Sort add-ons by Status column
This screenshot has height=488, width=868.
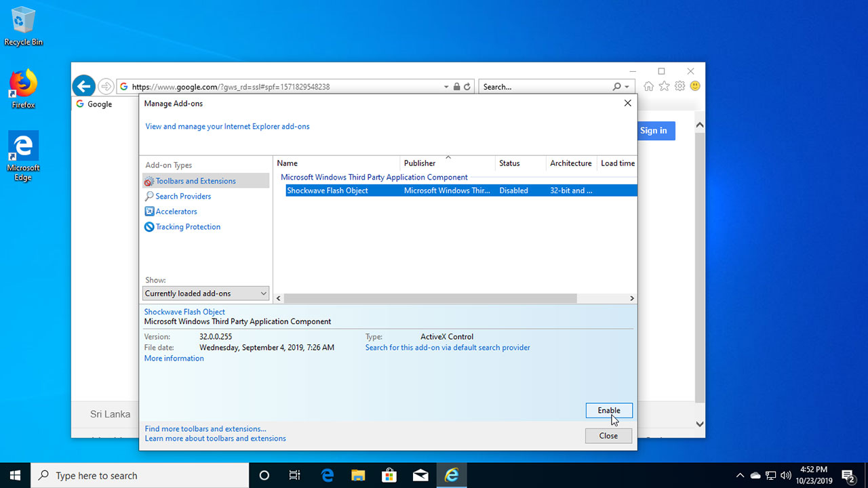(x=521, y=163)
